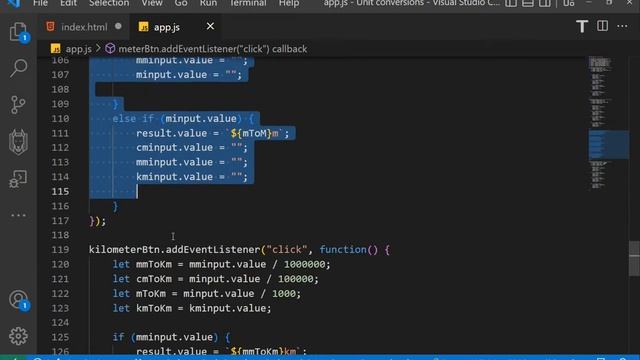Image resolution: width=640 pixels, height=360 pixels.
Task: Click 'else if (minput.value)' on line 110
Action: pyautogui.click(x=178, y=119)
